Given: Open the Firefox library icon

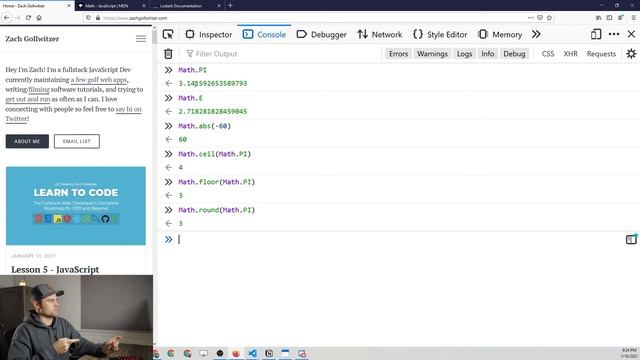Looking at the screenshot, I should pos(598,18).
